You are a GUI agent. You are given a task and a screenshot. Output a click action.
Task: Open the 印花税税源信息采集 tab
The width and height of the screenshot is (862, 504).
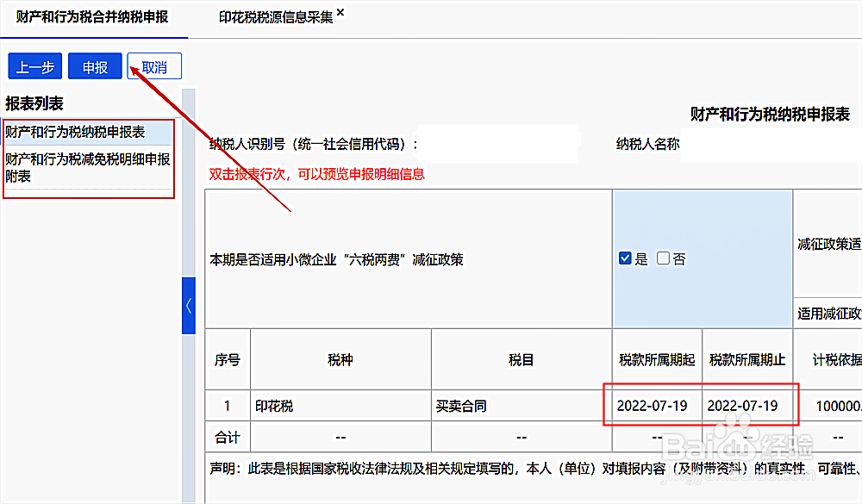(276, 17)
